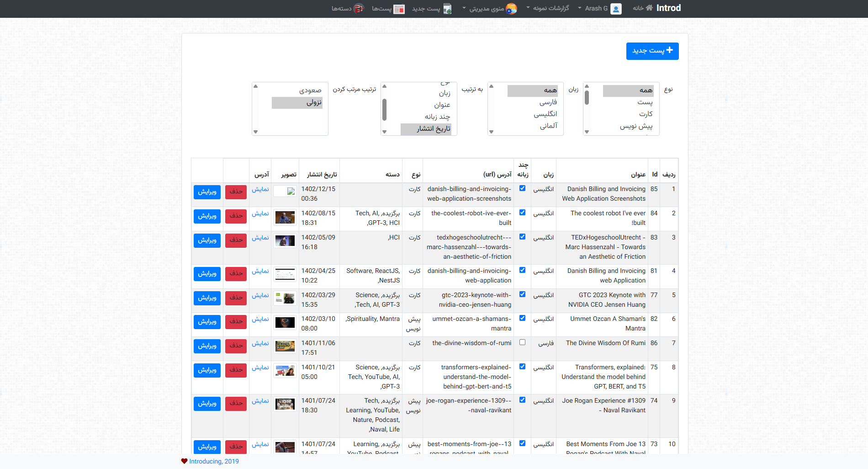Click ویرایش button for coolest robot row
The image size is (868, 469).
207,216
